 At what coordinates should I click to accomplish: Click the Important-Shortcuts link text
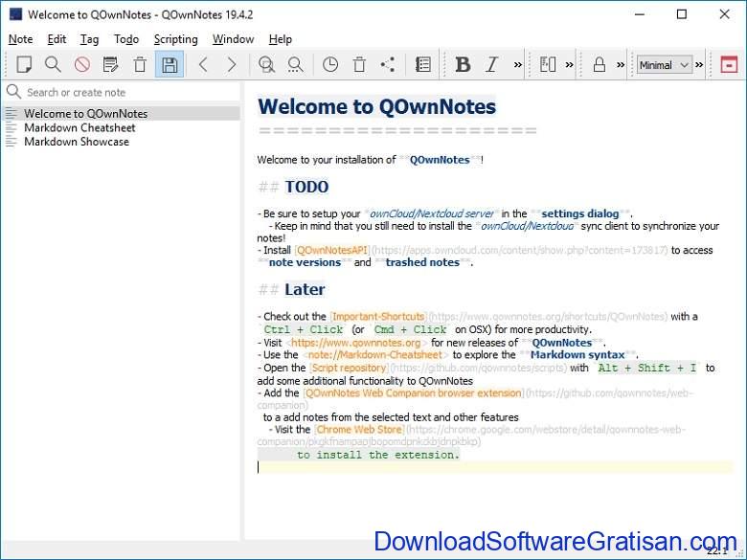(378, 316)
